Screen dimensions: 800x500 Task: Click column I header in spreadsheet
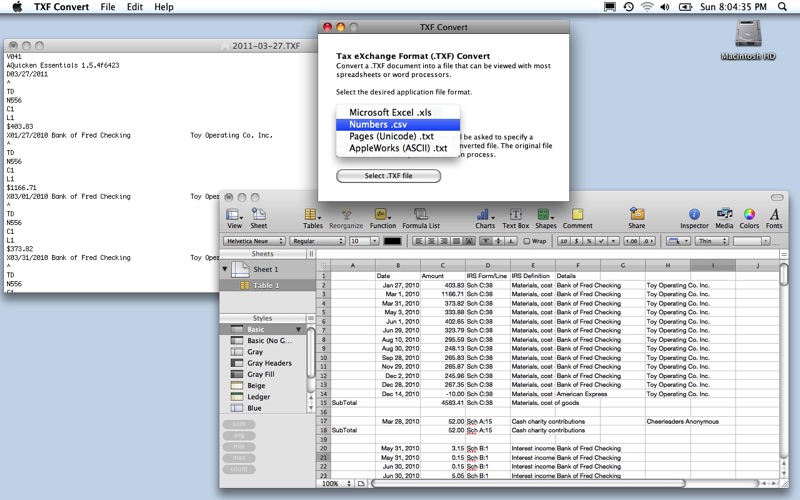click(x=712, y=265)
